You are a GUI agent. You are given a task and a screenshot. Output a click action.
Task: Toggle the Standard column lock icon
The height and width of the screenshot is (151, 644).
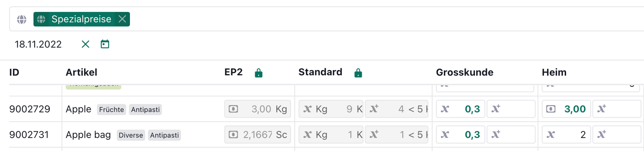pyautogui.click(x=358, y=73)
